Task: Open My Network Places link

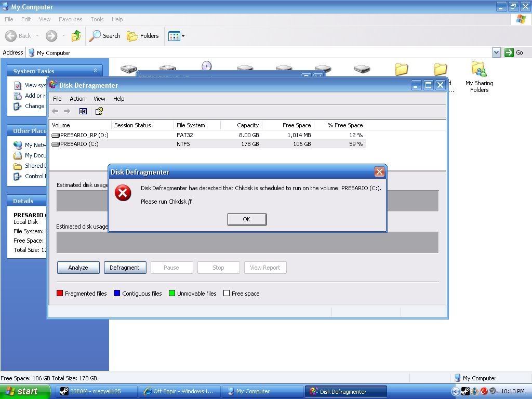Action: tap(35, 145)
